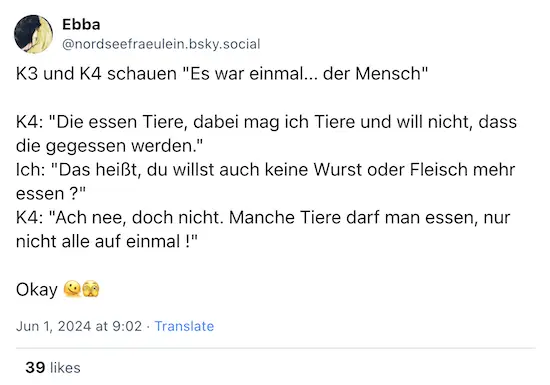Click the line starting K3 und K4 schauen
Viewport: 550px width, 385px height.
[x=222, y=74]
